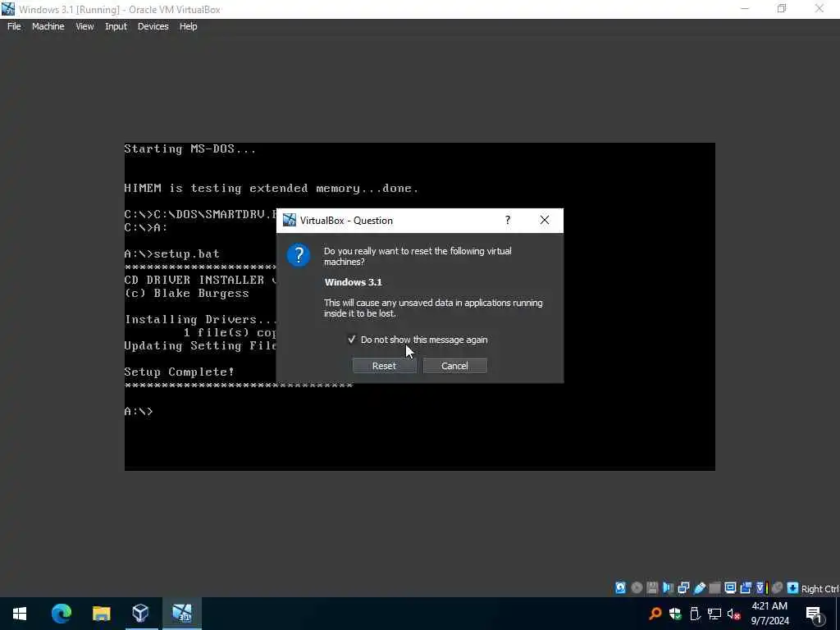Click the hard disk activity status icon

point(620,587)
